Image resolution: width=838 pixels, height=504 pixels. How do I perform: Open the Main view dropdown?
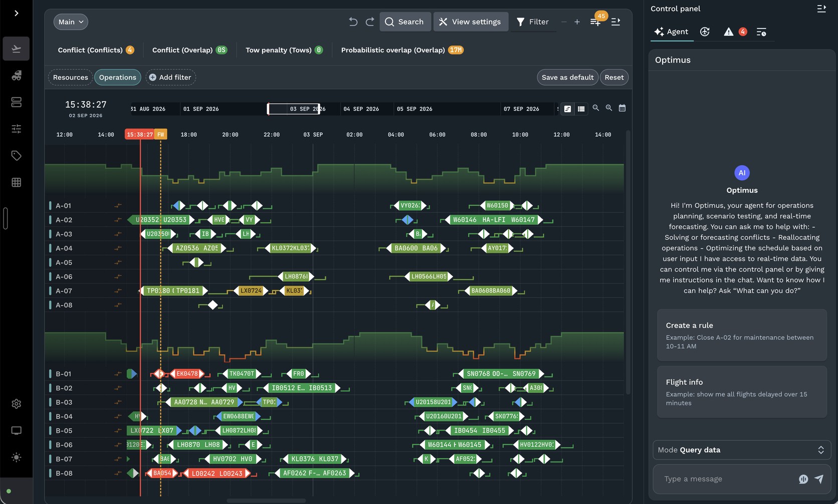[71, 22]
